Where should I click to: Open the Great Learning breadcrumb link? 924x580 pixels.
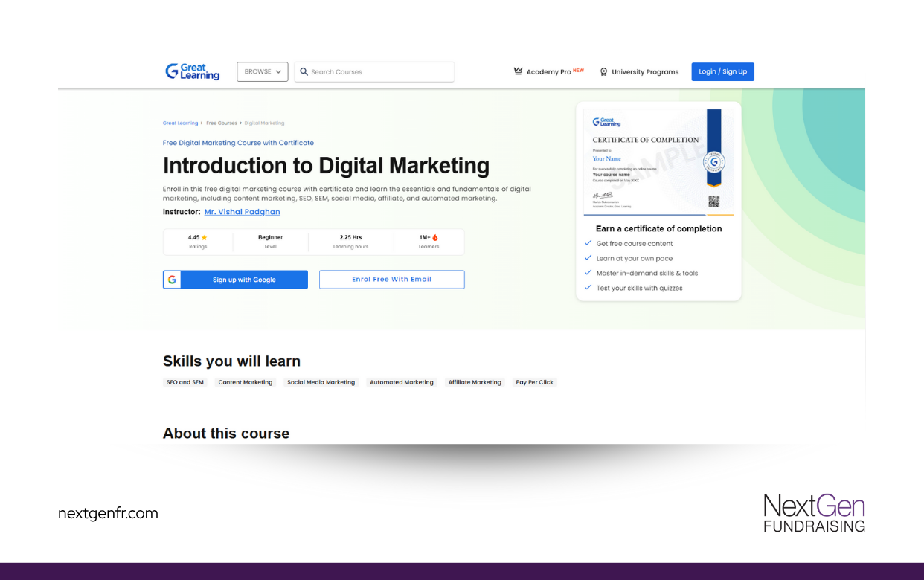(180, 123)
